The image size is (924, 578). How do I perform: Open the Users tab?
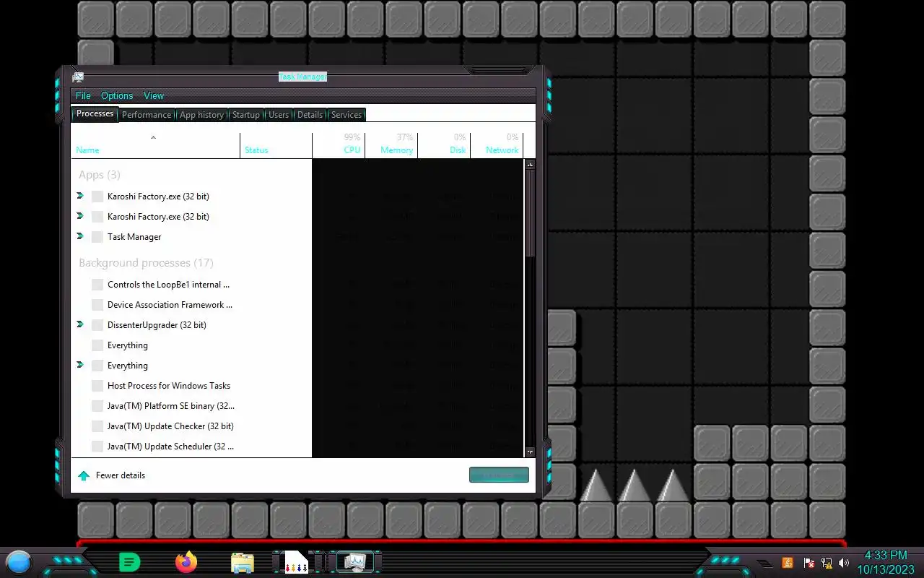(x=279, y=115)
